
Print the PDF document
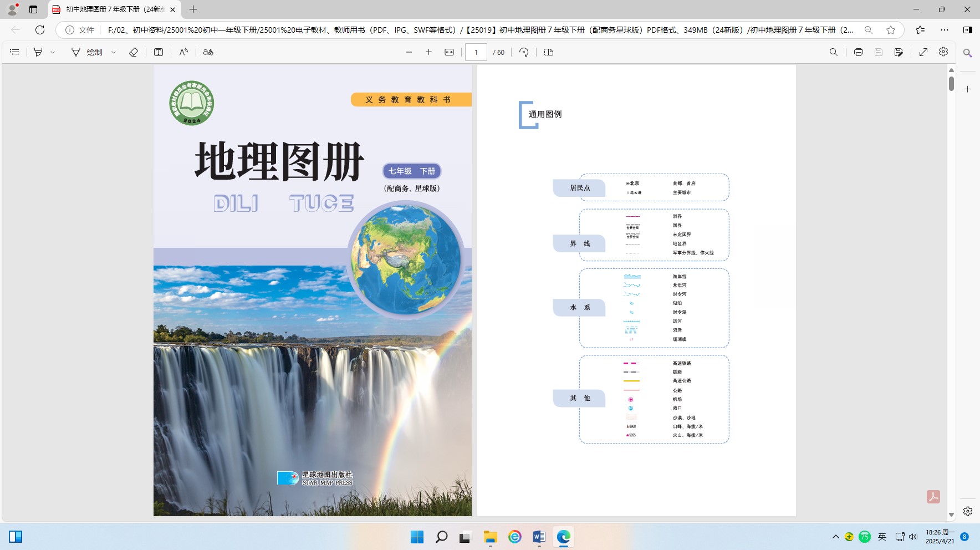tap(859, 52)
